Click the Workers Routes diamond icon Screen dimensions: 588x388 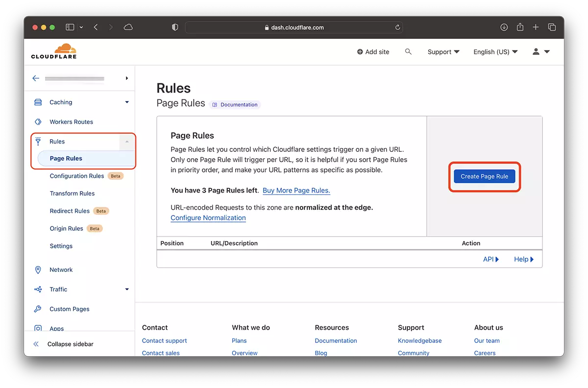point(38,122)
